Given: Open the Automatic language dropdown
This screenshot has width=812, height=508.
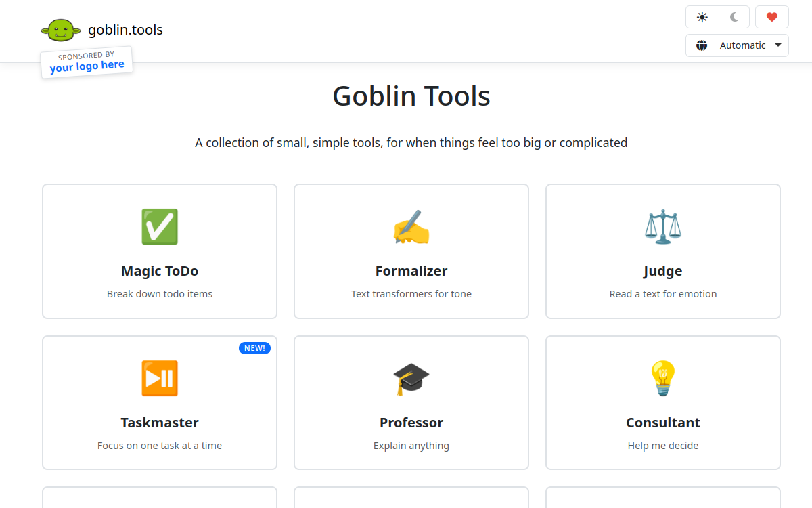Looking at the screenshot, I should coord(737,45).
